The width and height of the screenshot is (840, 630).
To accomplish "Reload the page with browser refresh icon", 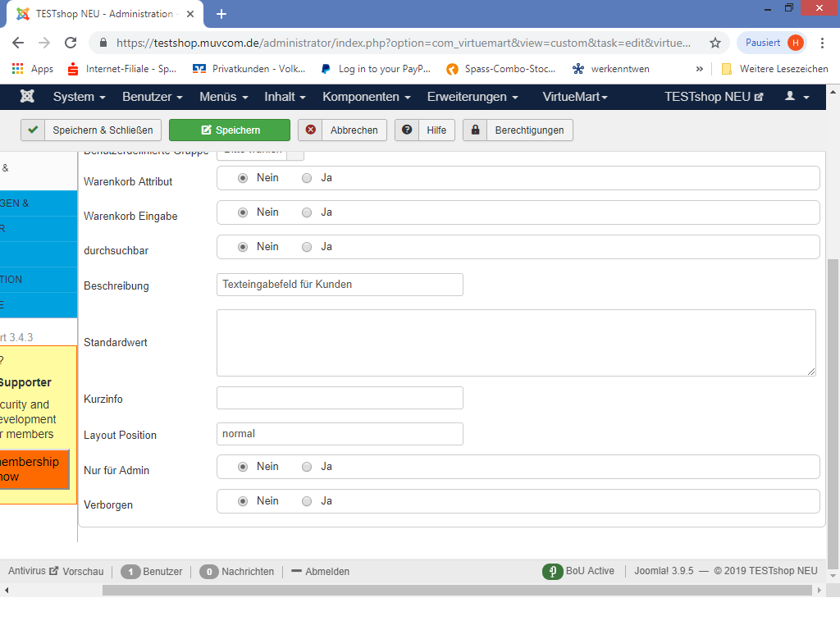I will click(x=71, y=43).
